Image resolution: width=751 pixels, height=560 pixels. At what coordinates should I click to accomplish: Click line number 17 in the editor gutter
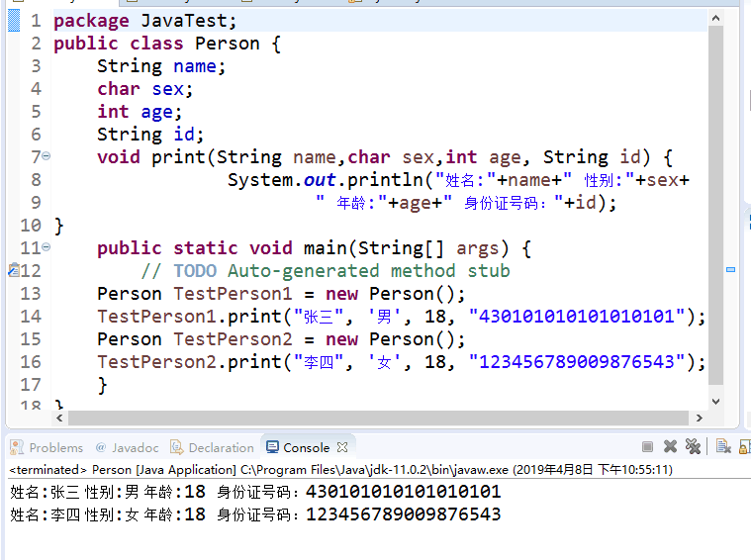pos(30,385)
